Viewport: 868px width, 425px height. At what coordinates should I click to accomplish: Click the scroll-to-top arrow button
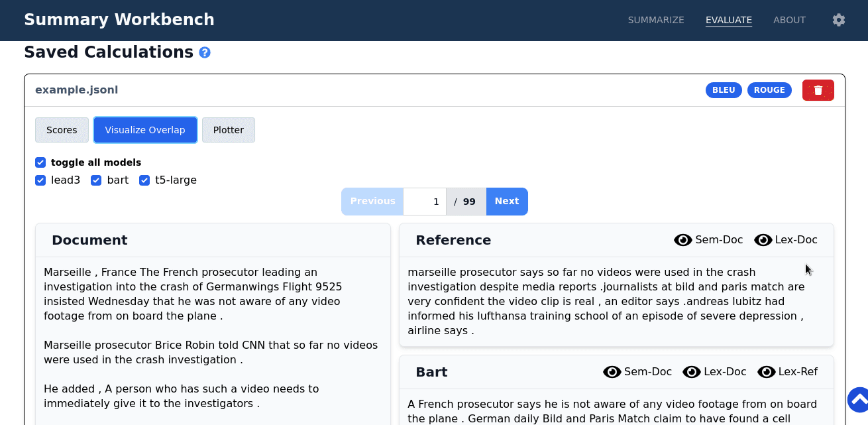(858, 400)
